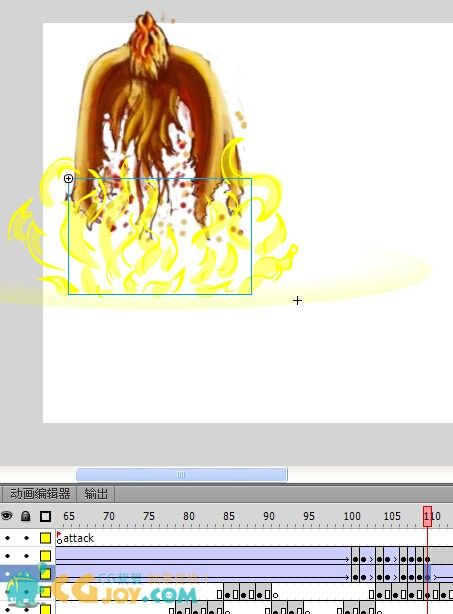The width and height of the screenshot is (453, 614).
Task: Select frame 87 keyframe on fourth layer row
Action: pyautogui.click(x=243, y=592)
